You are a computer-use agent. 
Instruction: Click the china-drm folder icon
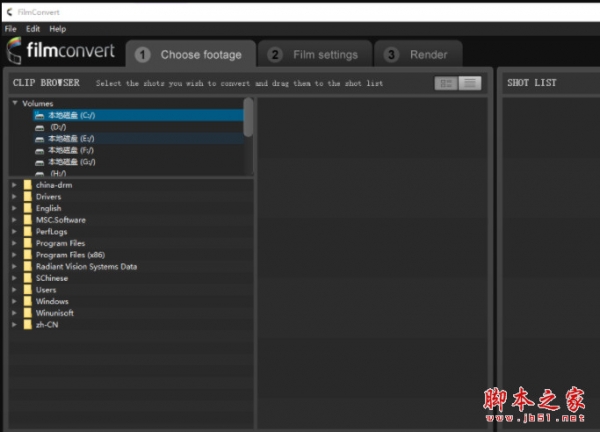tap(28, 185)
